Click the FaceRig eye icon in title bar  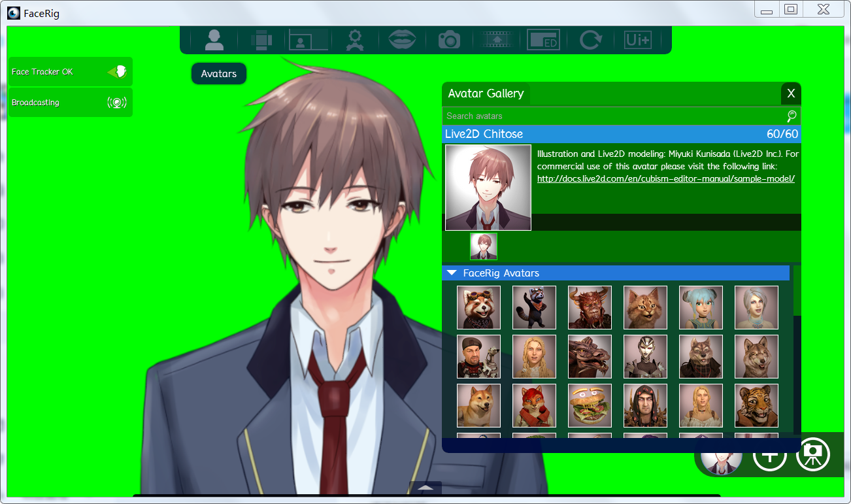13,13
